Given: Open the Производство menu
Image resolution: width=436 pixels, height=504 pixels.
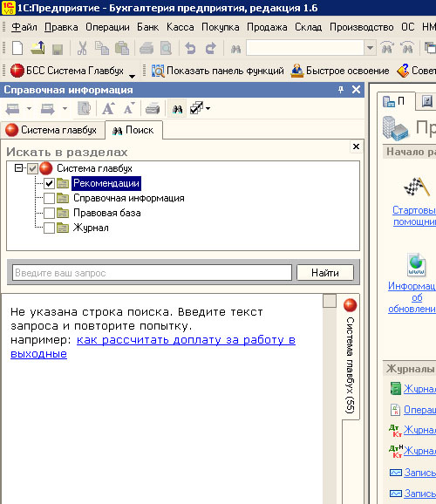Looking at the screenshot, I should coord(362,27).
